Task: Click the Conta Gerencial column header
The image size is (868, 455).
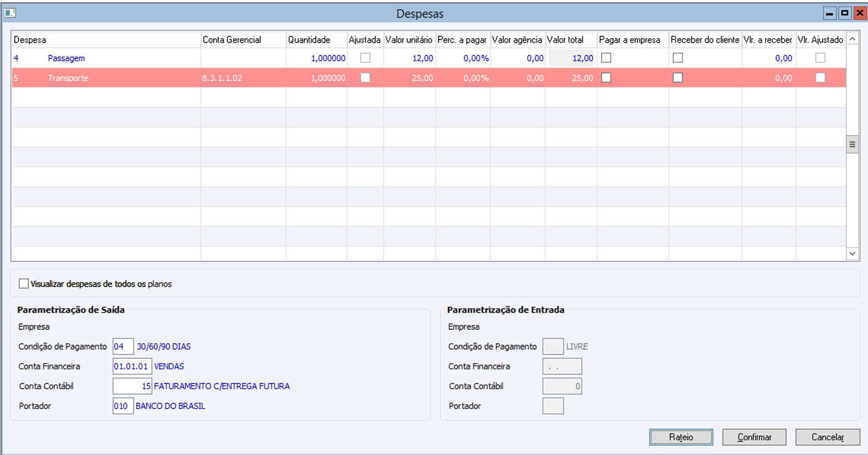Action: pos(243,39)
